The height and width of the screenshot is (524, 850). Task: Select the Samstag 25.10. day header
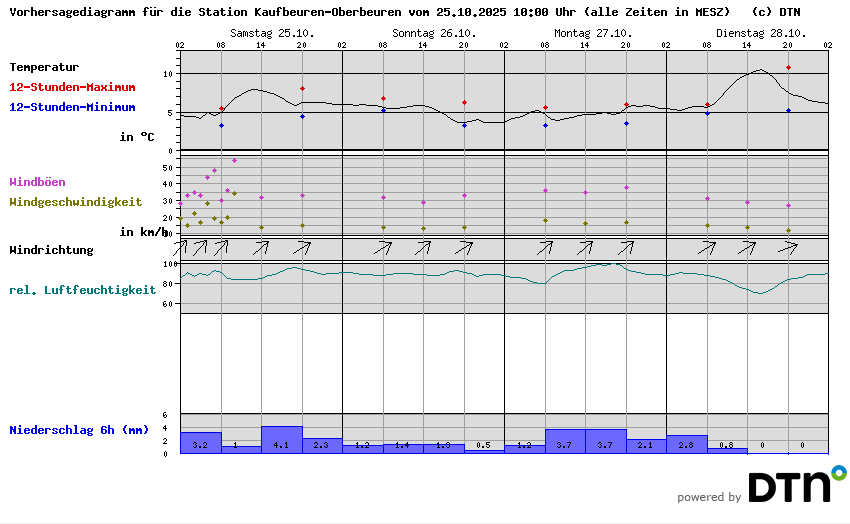point(271,33)
